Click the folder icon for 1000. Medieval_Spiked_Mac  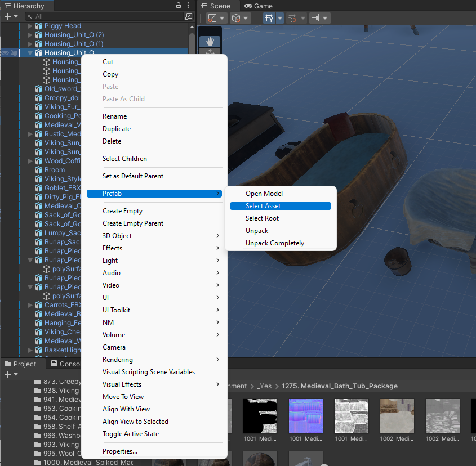pyautogui.click(x=38, y=463)
